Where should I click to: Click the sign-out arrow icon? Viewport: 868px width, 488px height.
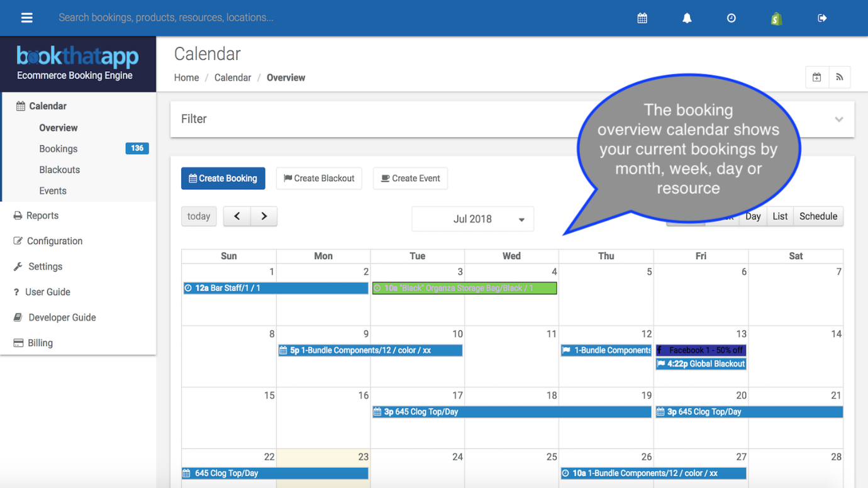822,18
